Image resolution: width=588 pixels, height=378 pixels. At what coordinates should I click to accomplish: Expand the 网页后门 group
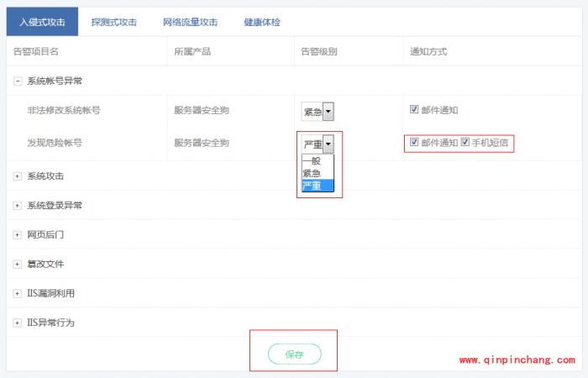(18, 234)
